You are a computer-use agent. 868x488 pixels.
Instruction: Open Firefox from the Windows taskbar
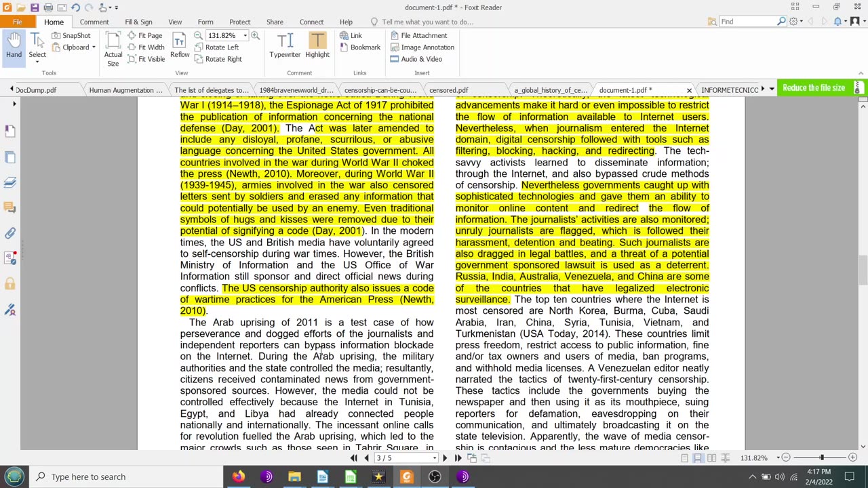coord(239,476)
